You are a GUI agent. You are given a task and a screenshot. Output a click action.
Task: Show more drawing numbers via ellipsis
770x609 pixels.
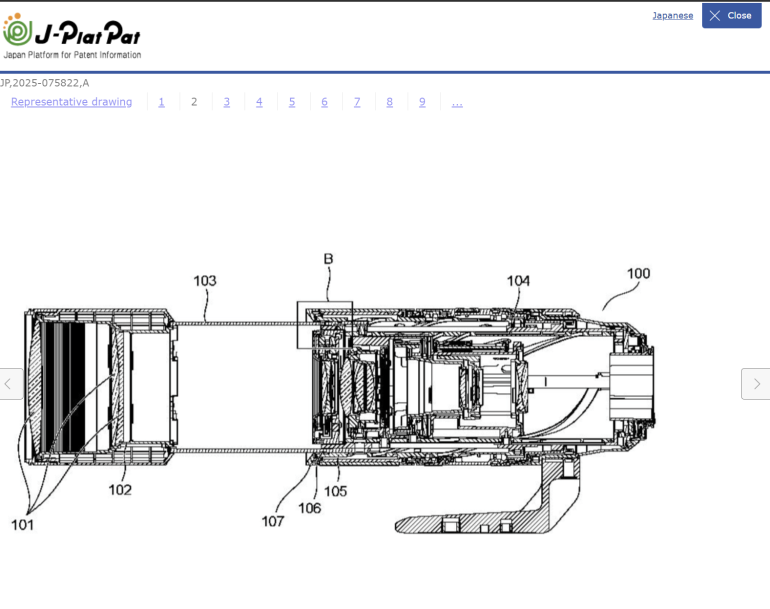(x=457, y=103)
